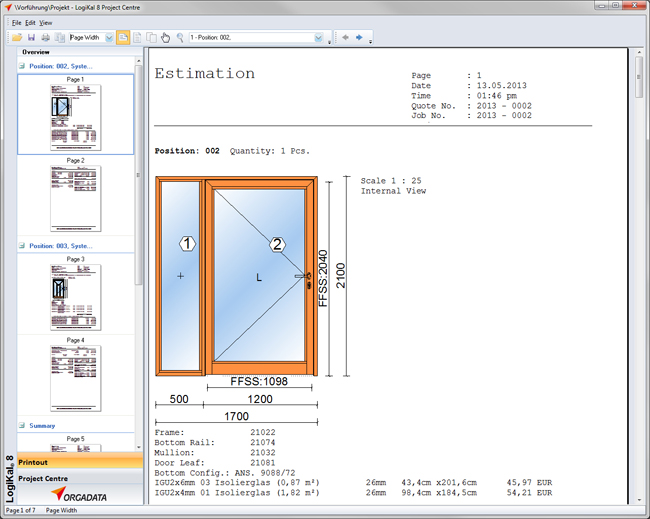Activate the hand pan tool
650x519 pixels.
coord(165,38)
